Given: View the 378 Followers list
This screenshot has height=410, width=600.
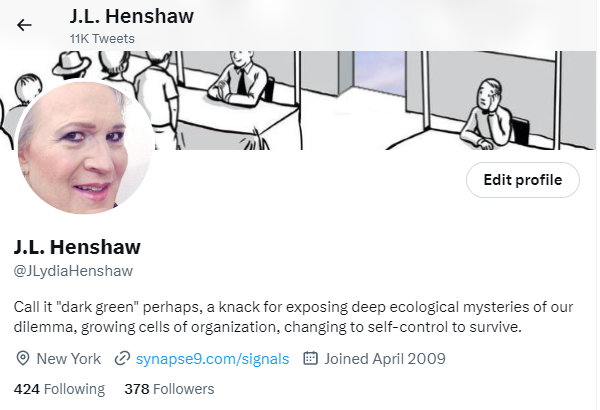Looking at the screenshot, I should point(169,389).
